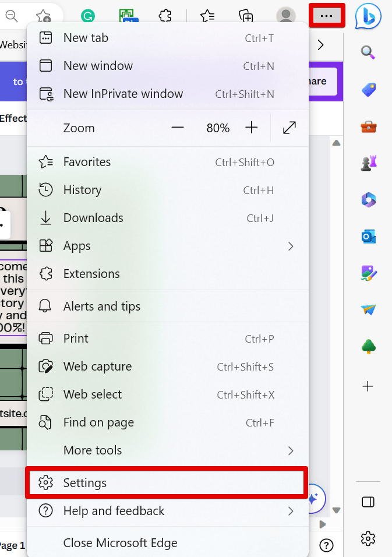Screen dimensions: 392x557
Task: Open Microsoft 365 in the sidebar
Action: pyautogui.click(x=368, y=200)
